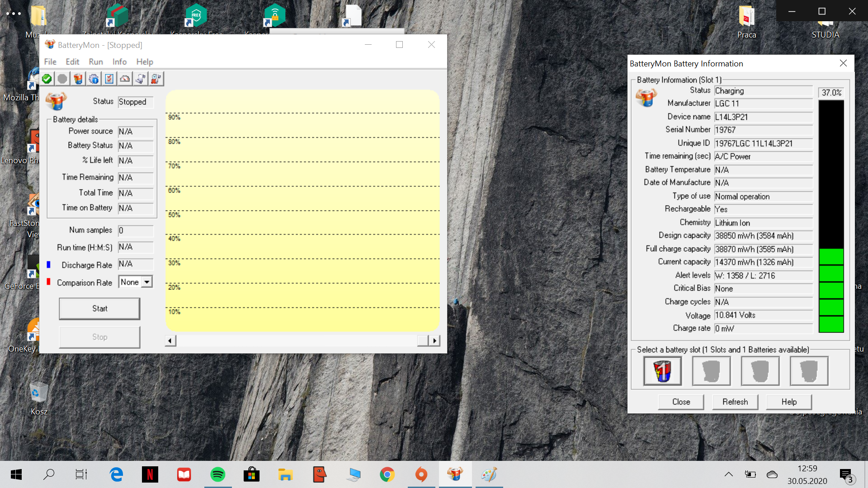The image size is (868, 488).
Task: Click Help button in Battery Information dialog
Action: [x=789, y=402]
